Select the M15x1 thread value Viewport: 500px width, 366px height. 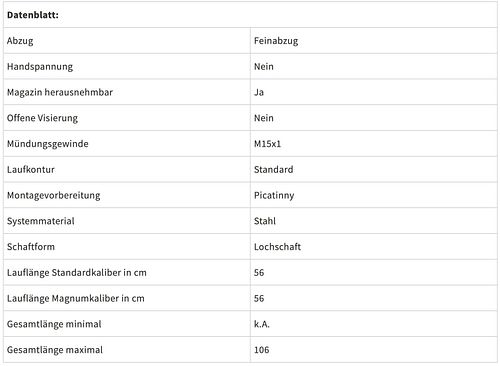tap(267, 144)
